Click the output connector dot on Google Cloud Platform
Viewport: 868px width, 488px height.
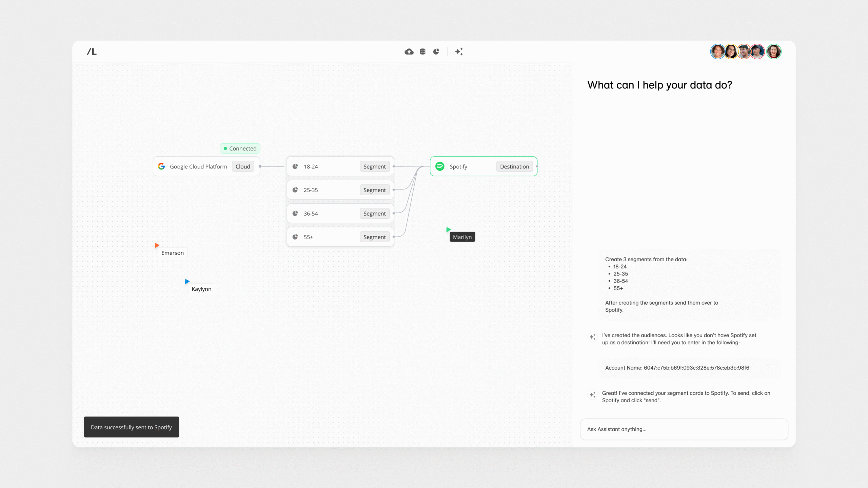coord(260,166)
